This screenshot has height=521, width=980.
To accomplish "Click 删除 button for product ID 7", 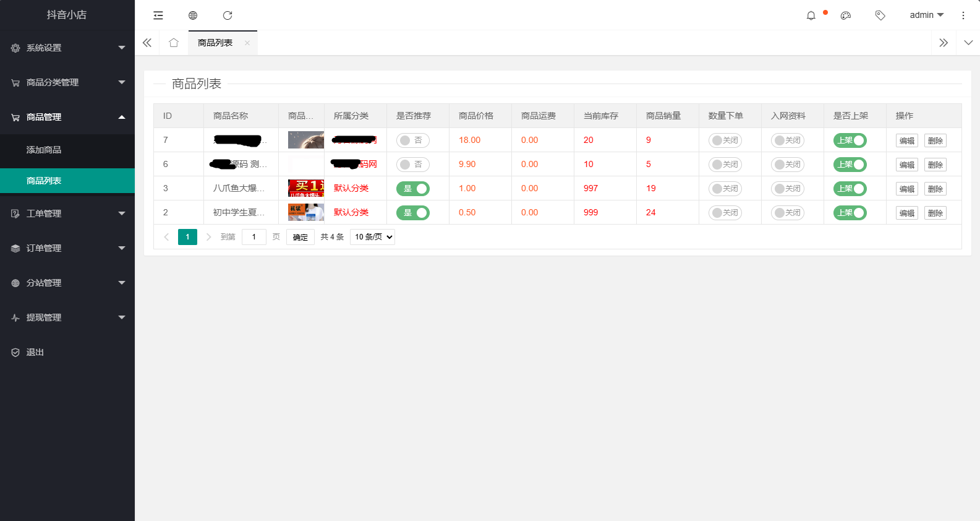I will tap(935, 140).
